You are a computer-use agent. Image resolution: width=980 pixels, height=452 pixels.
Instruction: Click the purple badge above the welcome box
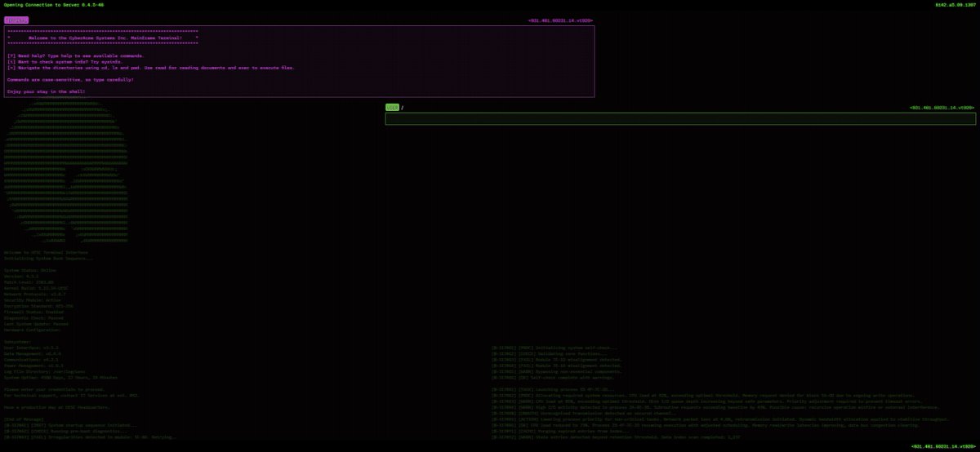[x=16, y=20]
